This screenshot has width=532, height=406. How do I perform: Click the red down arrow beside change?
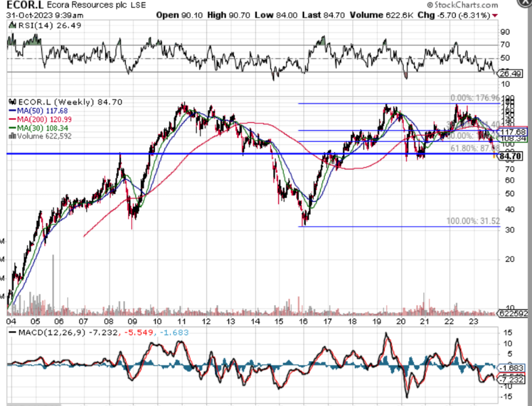pos(494,15)
